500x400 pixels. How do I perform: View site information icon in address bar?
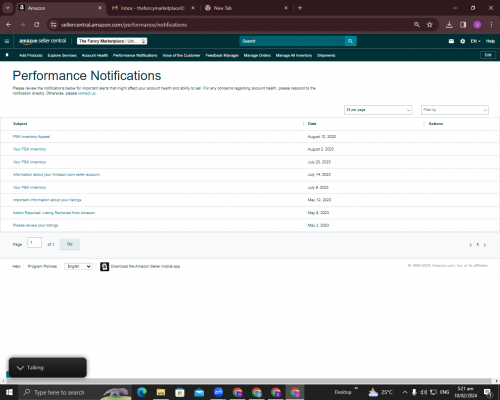(53, 25)
